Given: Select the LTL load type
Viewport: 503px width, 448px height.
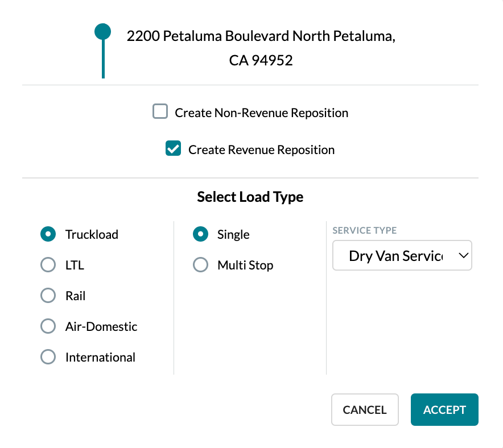Looking at the screenshot, I should (48, 265).
